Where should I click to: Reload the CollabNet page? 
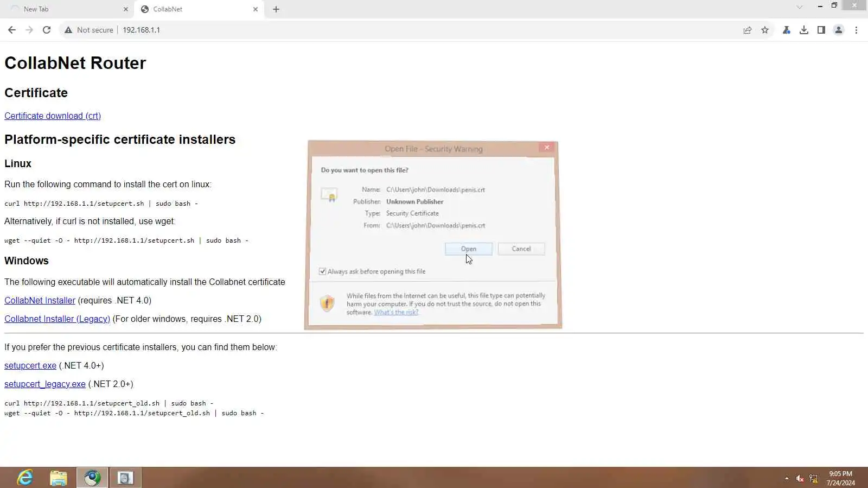(x=47, y=30)
